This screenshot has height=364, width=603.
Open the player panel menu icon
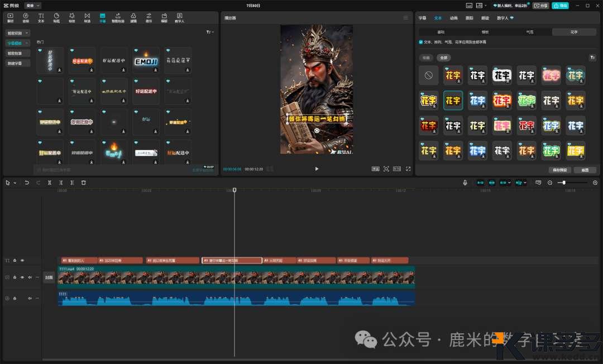pos(406,18)
